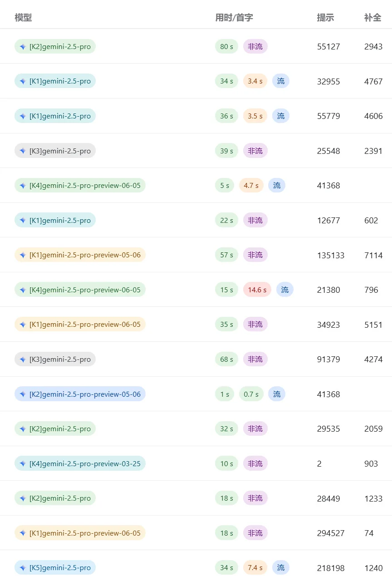This screenshot has width=392, height=576.
Task: Click the 39 s duration tag
Action: coord(226,151)
